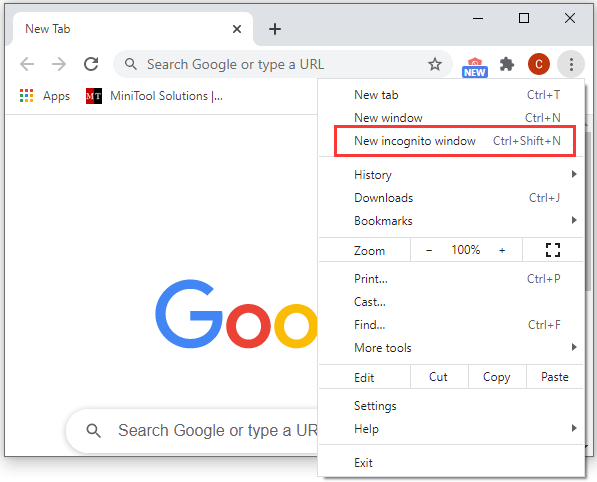Open the Apps grid shortcut
This screenshot has width=597, height=482.
coord(26,96)
